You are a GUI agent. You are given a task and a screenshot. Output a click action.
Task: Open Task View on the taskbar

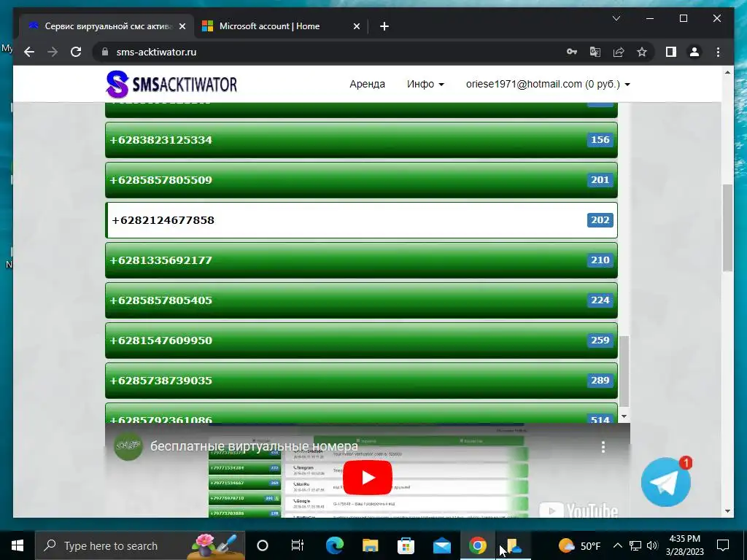(x=298, y=545)
